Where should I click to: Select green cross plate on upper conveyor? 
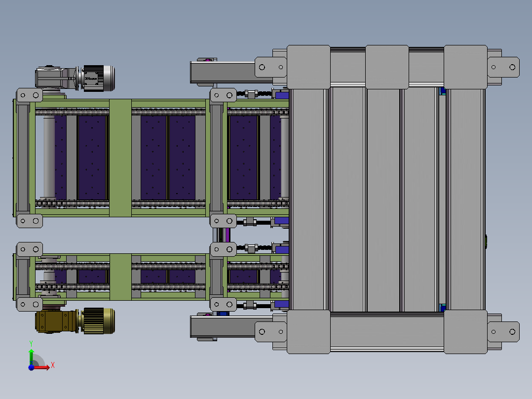click(x=120, y=158)
